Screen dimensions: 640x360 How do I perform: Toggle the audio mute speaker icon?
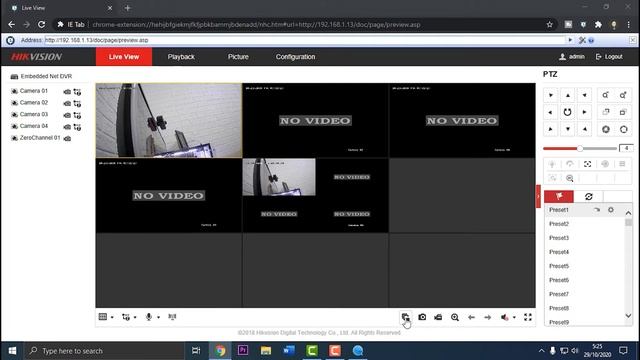coord(504,317)
